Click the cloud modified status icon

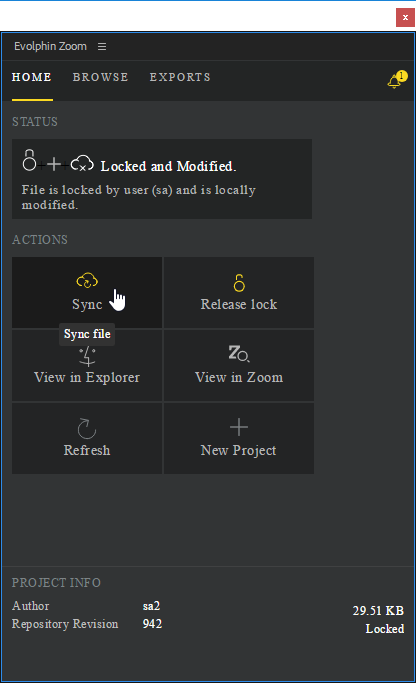coord(82,163)
